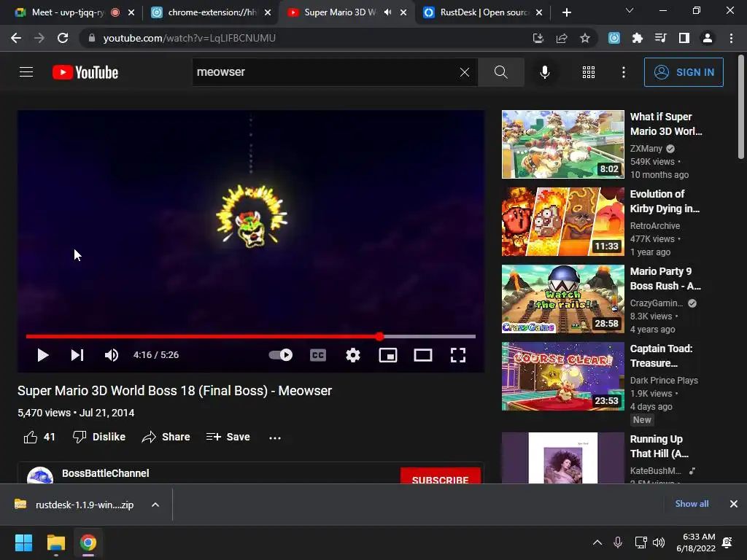Open miniplayer mode
This screenshot has height=560, width=747.
(x=388, y=355)
